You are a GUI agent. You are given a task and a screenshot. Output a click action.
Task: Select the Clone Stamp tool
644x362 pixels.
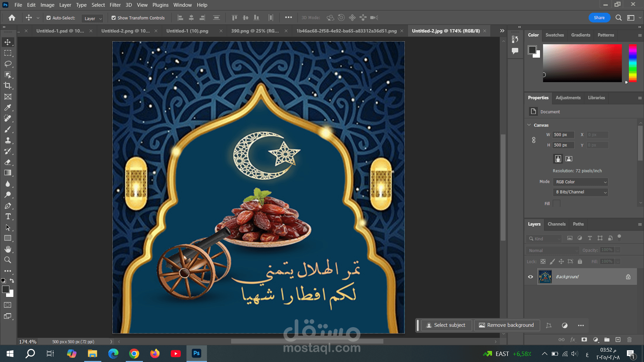coord(8,140)
